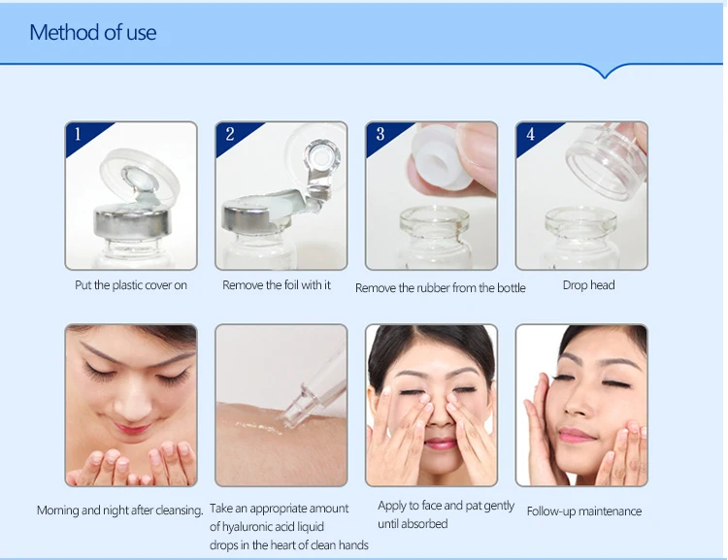The image size is (728, 560).
Task: Click the step 1 plastic cover image
Action: click(x=131, y=195)
